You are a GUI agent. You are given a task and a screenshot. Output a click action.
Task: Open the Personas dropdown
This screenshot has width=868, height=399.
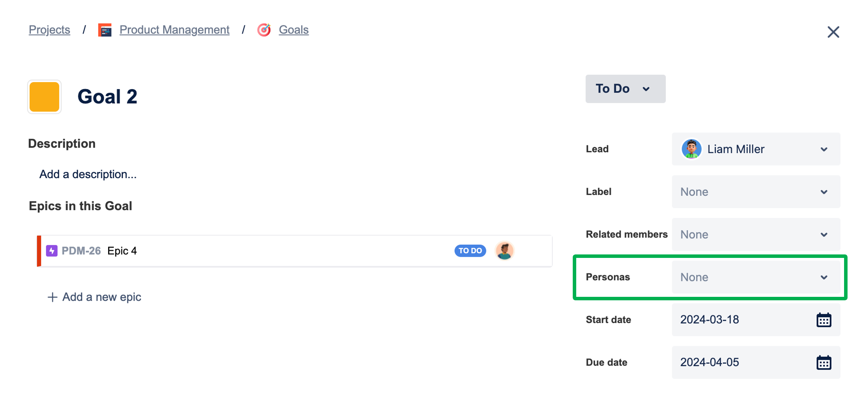(x=755, y=277)
